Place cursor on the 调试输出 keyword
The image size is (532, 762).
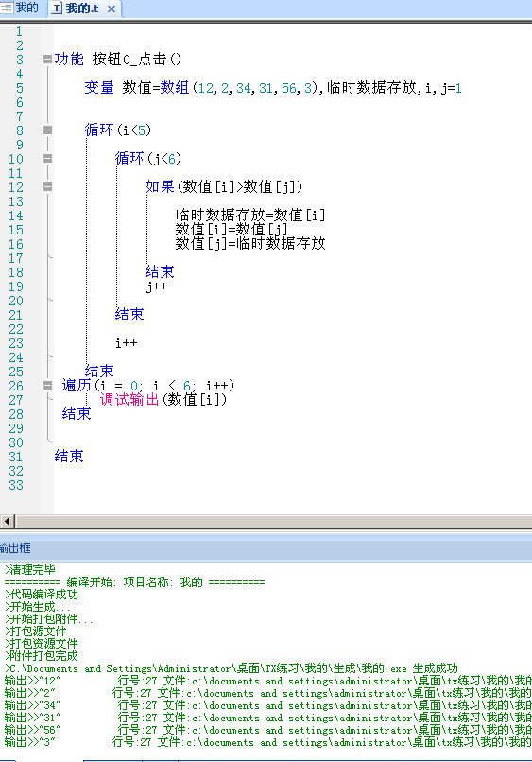[129, 400]
